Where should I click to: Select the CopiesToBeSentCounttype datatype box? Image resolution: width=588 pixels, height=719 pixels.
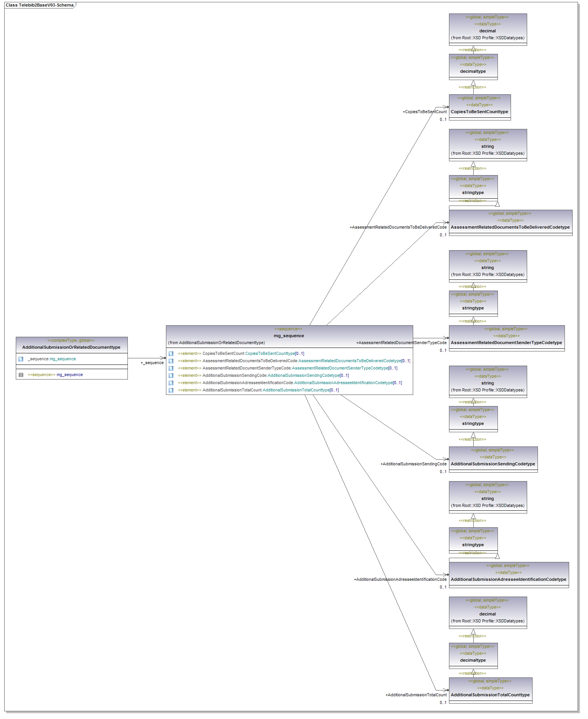tap(479, 112)
